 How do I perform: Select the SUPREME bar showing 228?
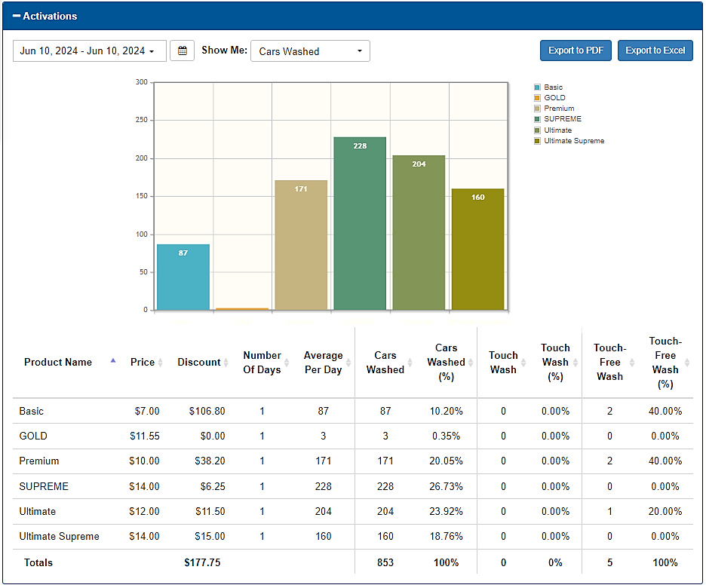360,224
